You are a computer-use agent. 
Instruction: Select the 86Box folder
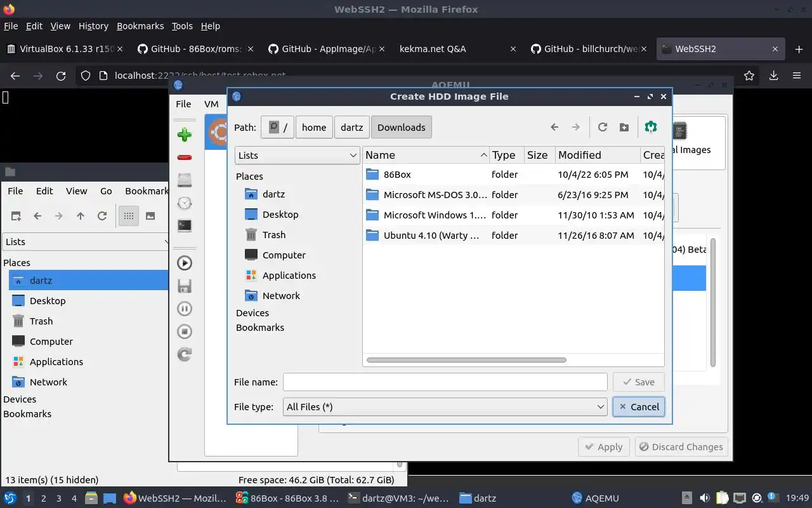pos(397,174)
